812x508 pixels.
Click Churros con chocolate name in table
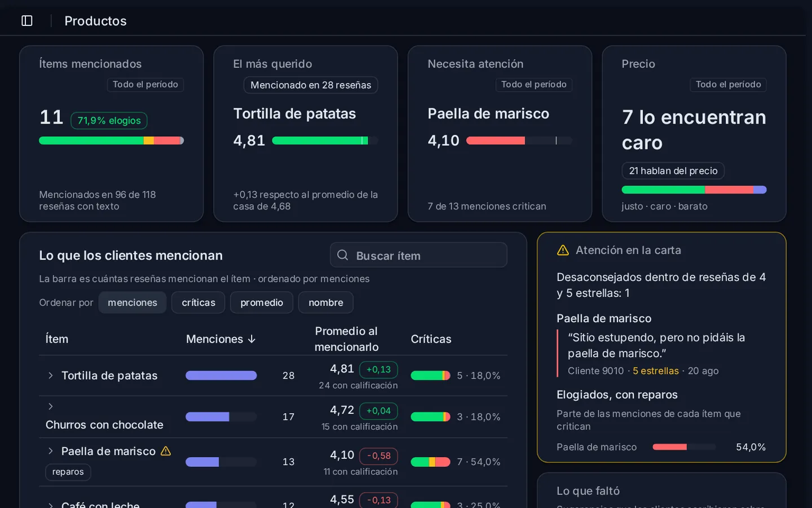(104, 424)
